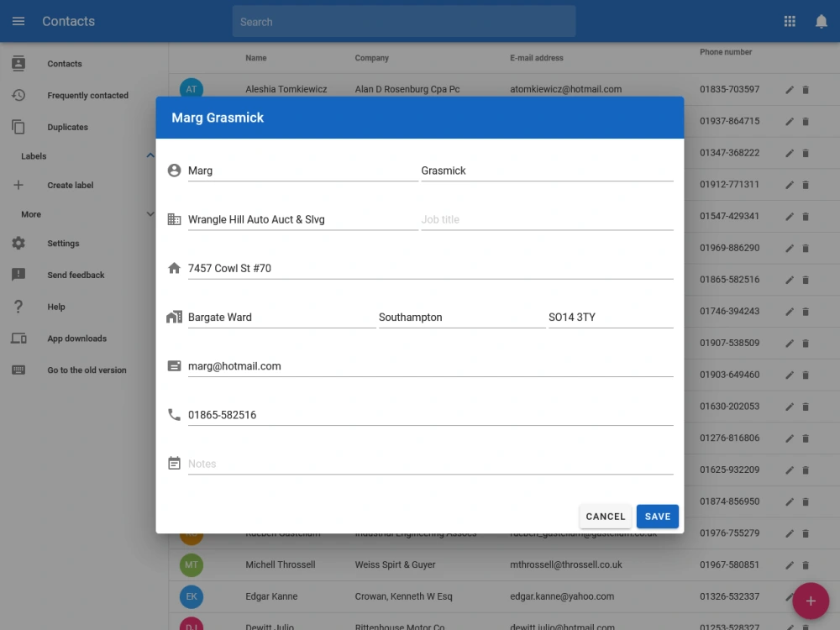The width and height of the screenshot is (840, 630).
Task: Open App downloads
Action: [76, 338]
